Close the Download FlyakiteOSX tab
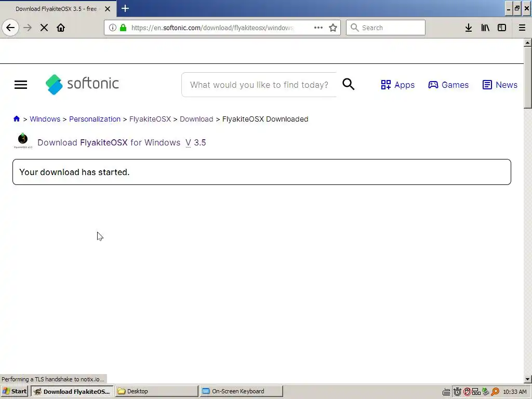 [108, 9]
